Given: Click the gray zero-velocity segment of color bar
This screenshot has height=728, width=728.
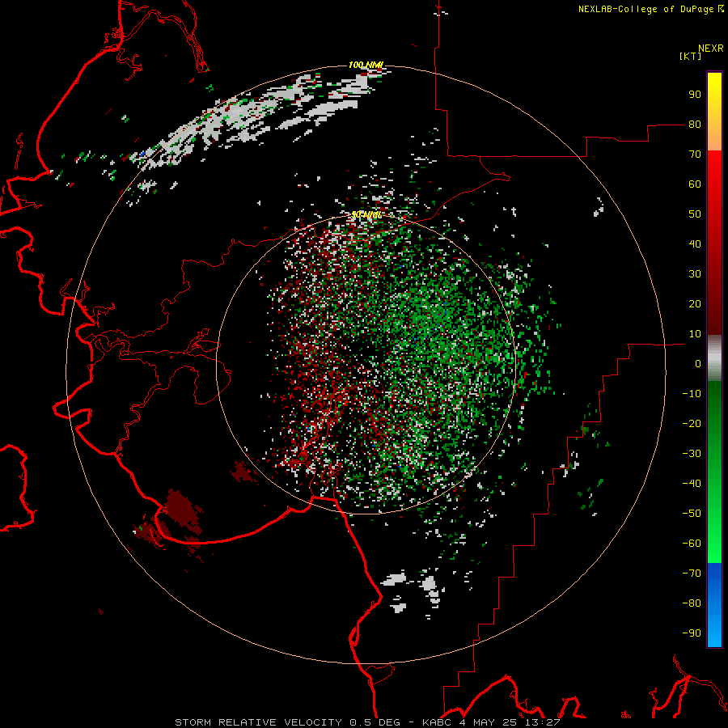Looking at the screenshot, I should pyautogui.click(x=714, y=358).
